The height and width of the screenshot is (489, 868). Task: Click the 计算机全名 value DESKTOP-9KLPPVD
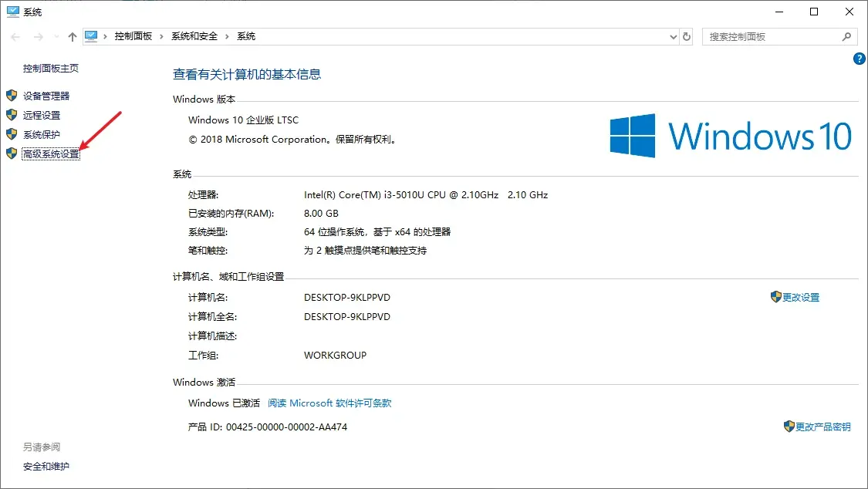coord(347,317)
